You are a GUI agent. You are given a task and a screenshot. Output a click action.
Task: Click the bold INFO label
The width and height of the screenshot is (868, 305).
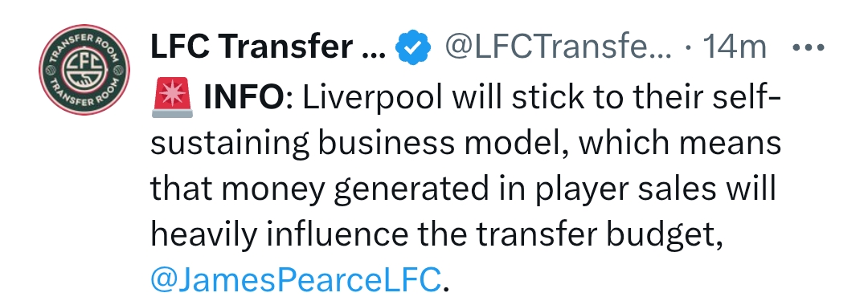click(x=241, y=98)
